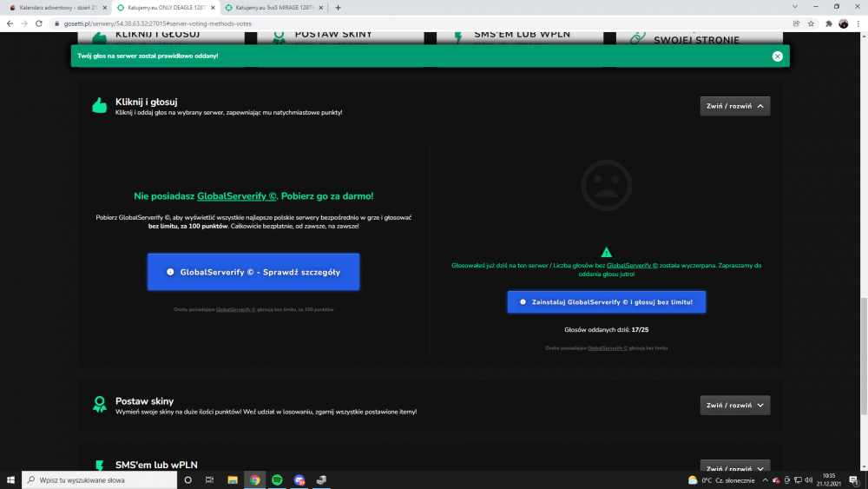This screenshot has width=868, height=489.
Task: Click GlobalServerify Sprawdź szczegóły button
Action: [253, 272]
